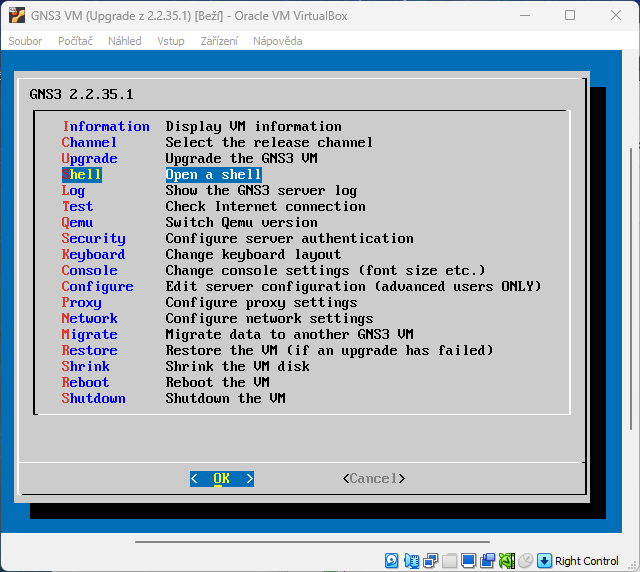Select the Log entry

pyautogui.click(x=73, y=191)
